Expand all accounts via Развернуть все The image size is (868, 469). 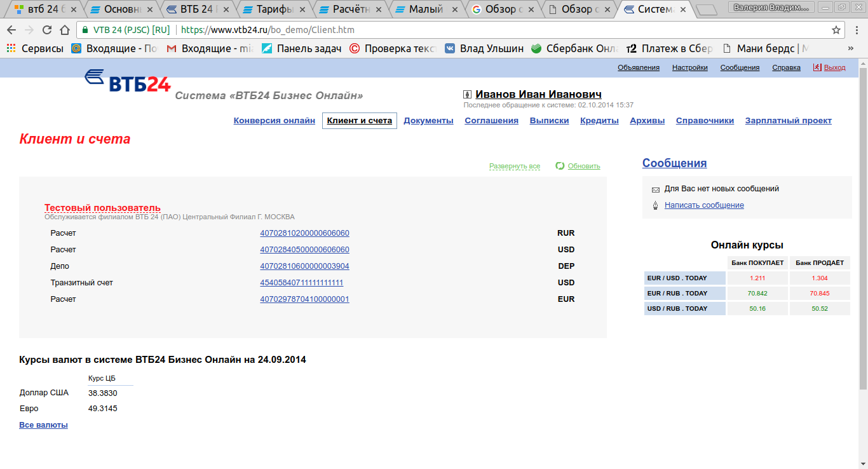pos(514,166)
